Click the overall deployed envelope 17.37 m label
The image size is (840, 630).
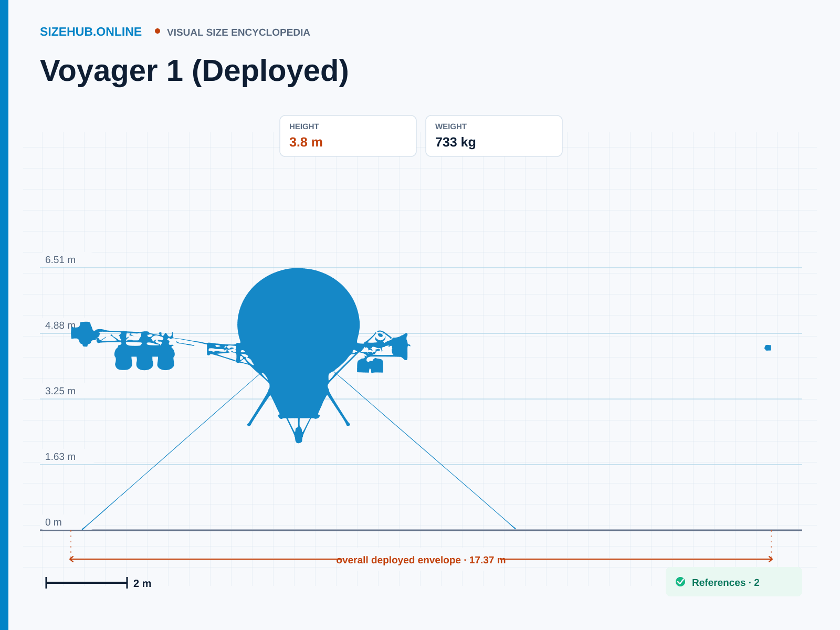pyautogui.click(x=421, y=560)
